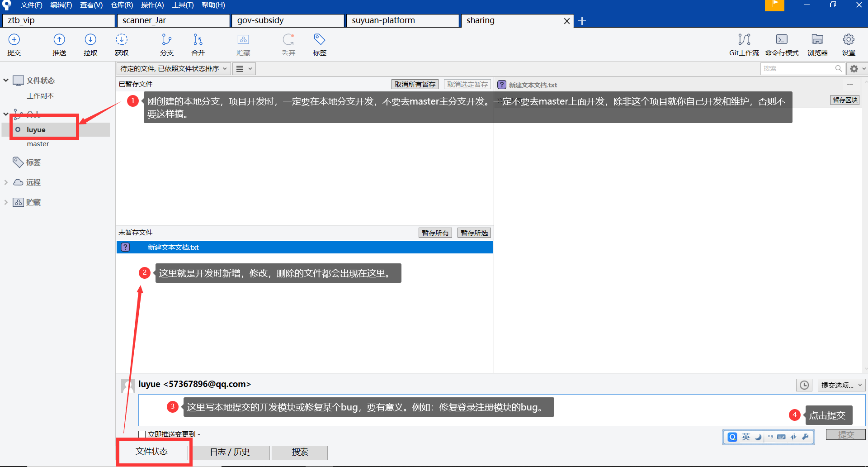Switch to the scanner_Jar repository tab
Screen dimensions: 868x467
[x=174, y=21]
